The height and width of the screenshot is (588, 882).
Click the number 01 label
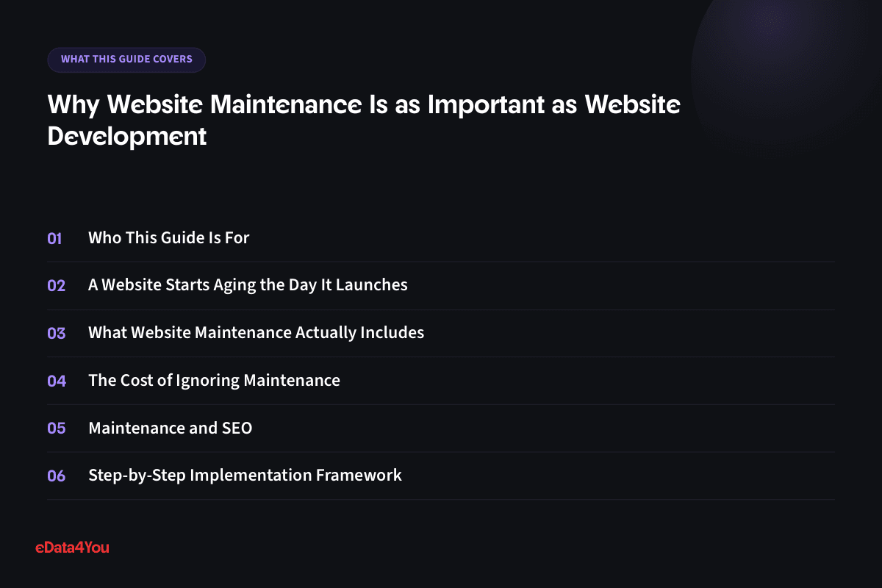pos(55,238)
